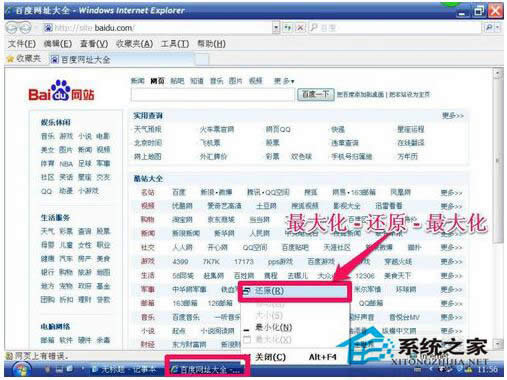
Task: Open the NBA sidebar link
Action: coord(66,164)
